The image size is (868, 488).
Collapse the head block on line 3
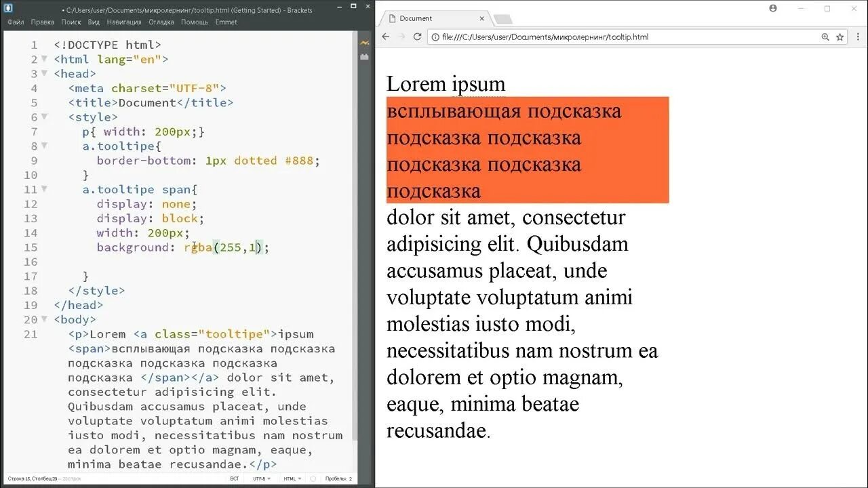pyautogui.click(x=44, y=73)
